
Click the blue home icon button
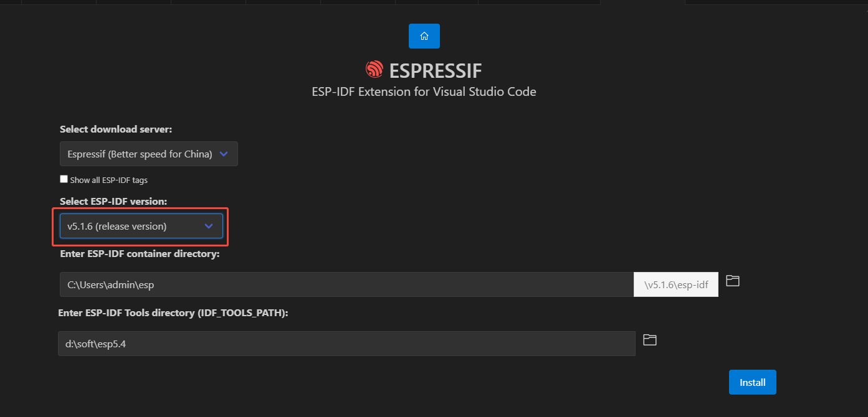[424, 36]
